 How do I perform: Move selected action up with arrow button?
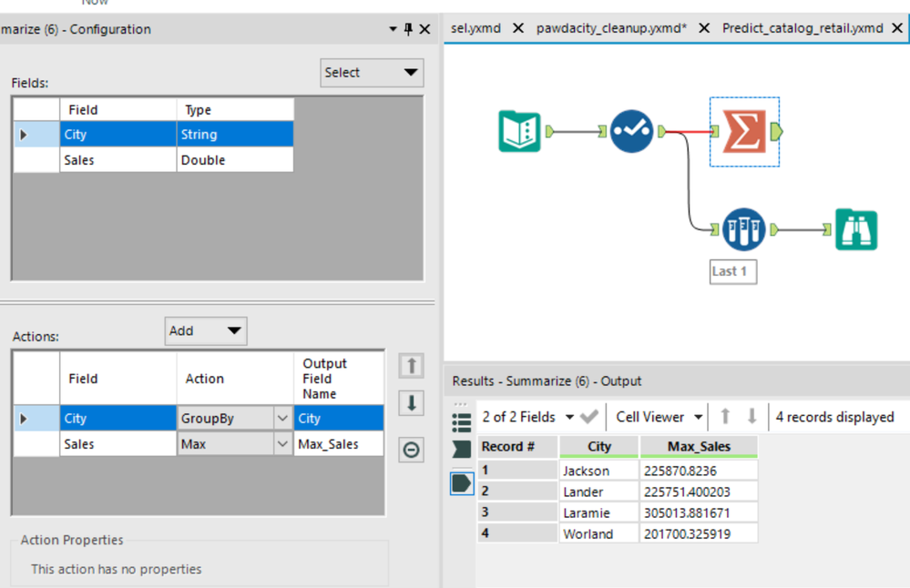tap(412, 366)
